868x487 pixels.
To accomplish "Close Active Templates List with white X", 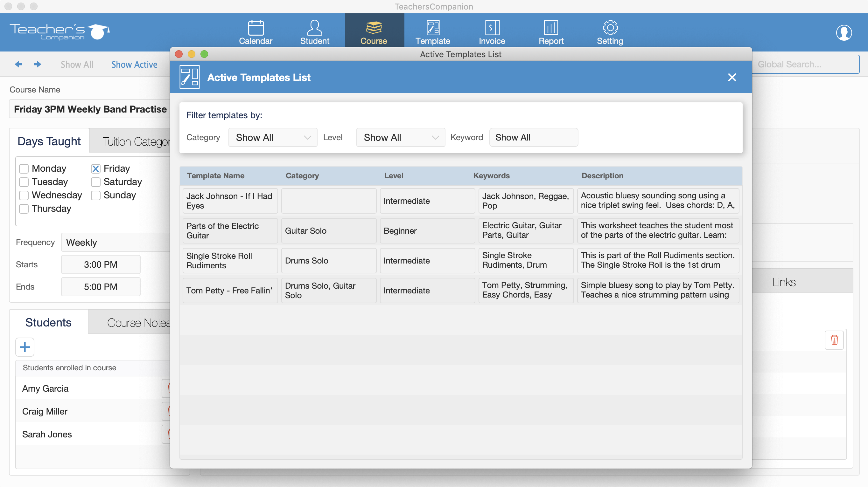I will (x=731, y=77).
